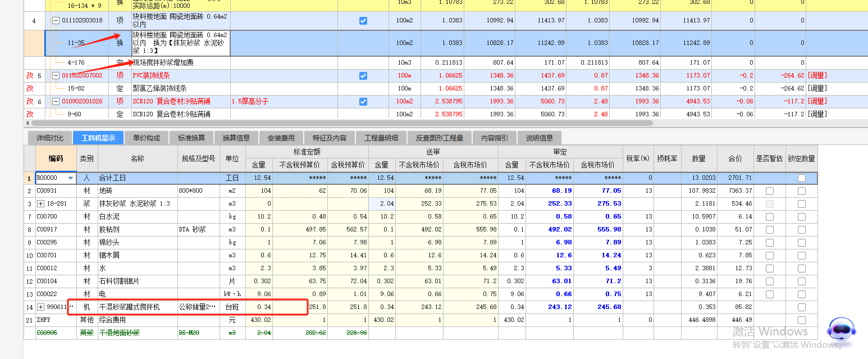Viewport: 868px width, 359px height.
Task: Click the 名称 column header
Action: point(138,158)
